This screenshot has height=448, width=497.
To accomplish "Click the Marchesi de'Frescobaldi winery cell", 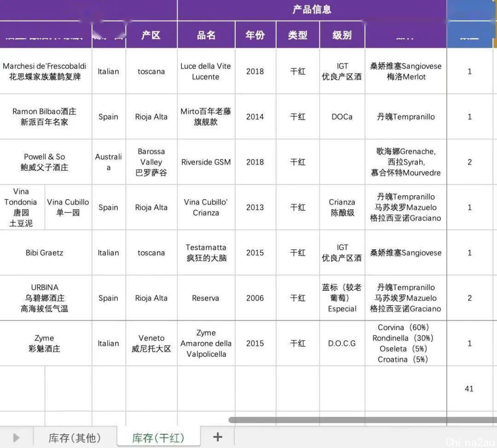I will (46, 71).
